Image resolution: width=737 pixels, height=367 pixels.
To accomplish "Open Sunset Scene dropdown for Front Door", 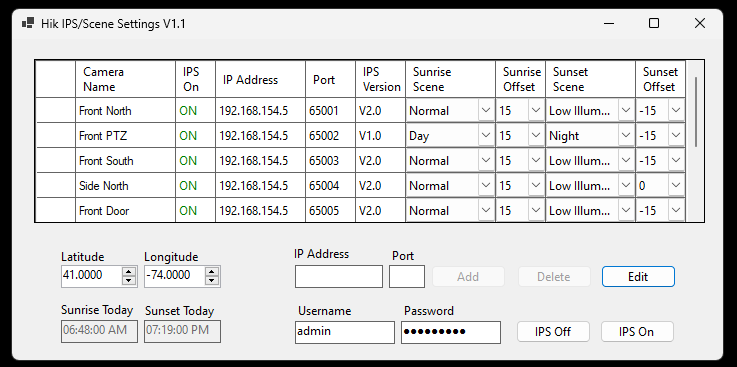I will pyautogui.click(x=626, y=211).
